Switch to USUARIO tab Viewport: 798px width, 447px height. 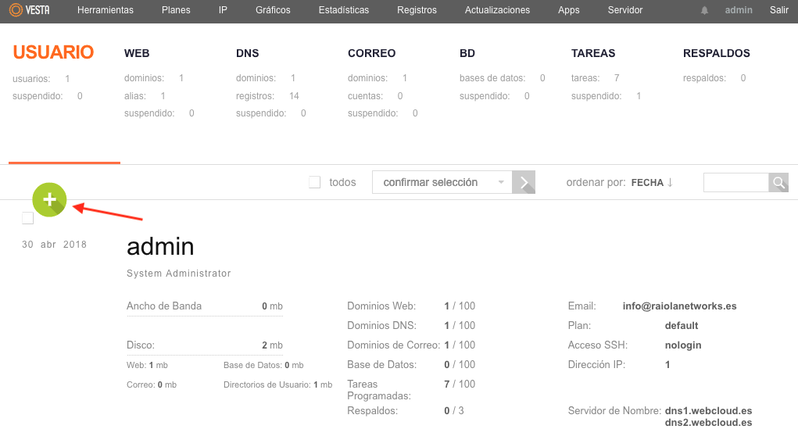point(53,52)
